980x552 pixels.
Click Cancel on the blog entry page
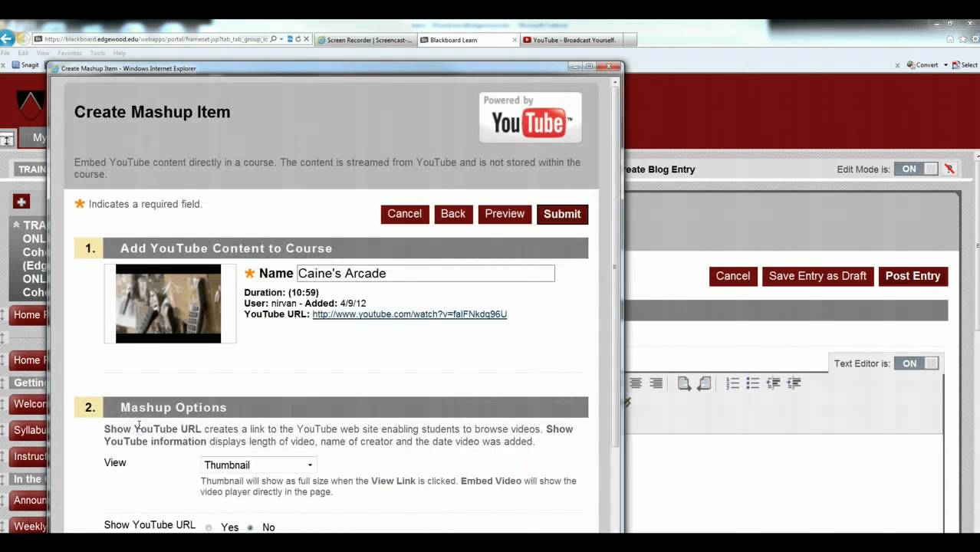[732, 276]
